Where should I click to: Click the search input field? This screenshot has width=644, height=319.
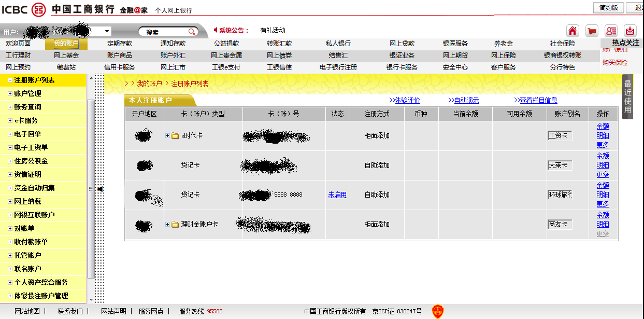164,32
